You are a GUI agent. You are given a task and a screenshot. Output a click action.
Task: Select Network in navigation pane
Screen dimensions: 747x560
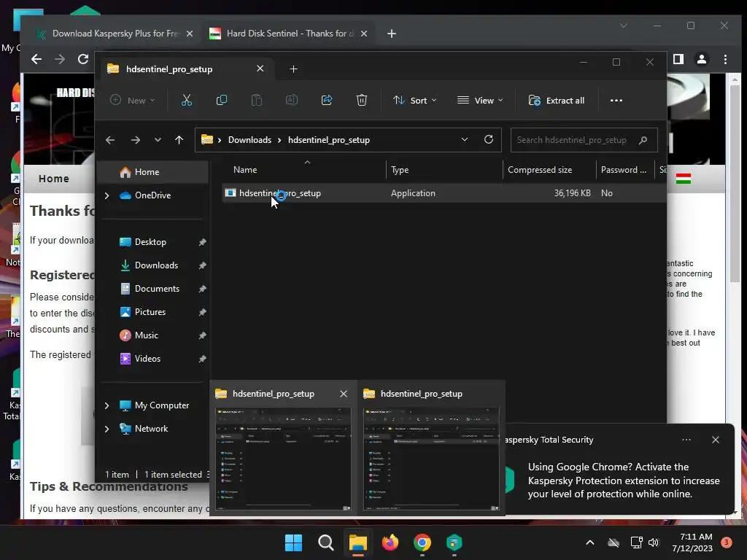pos(151,429)
